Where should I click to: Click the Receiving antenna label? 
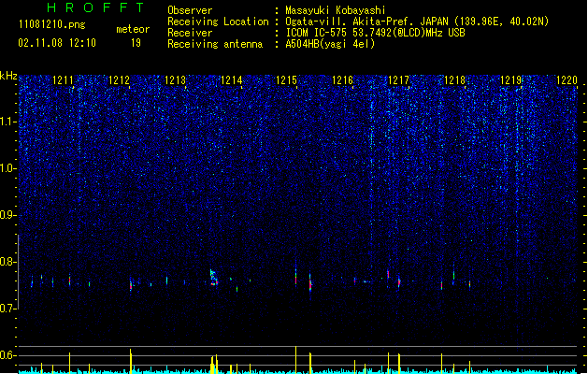pyautogui.click(x=215, y=44)
